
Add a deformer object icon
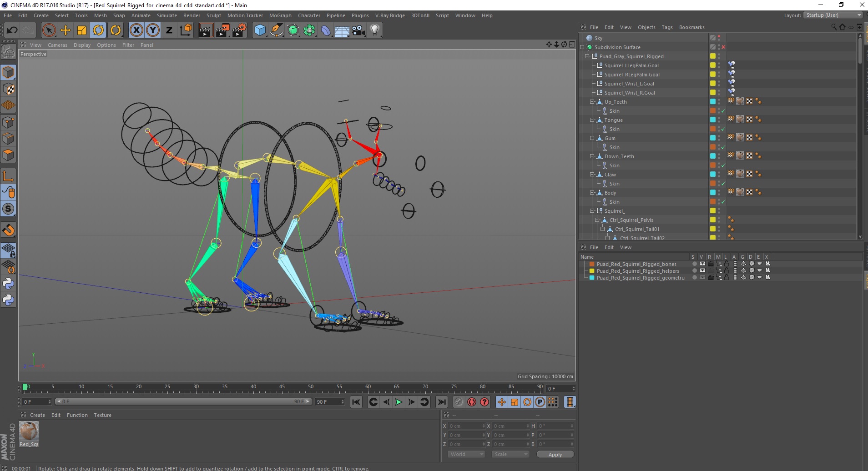point(326,30)
